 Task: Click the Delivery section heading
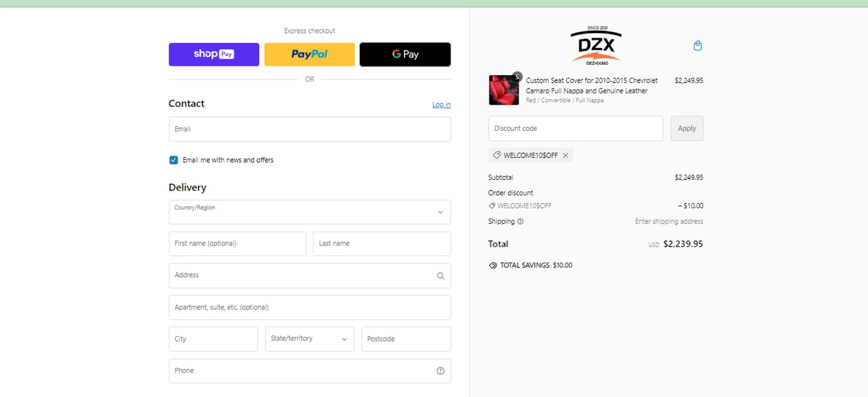(187, 188)
